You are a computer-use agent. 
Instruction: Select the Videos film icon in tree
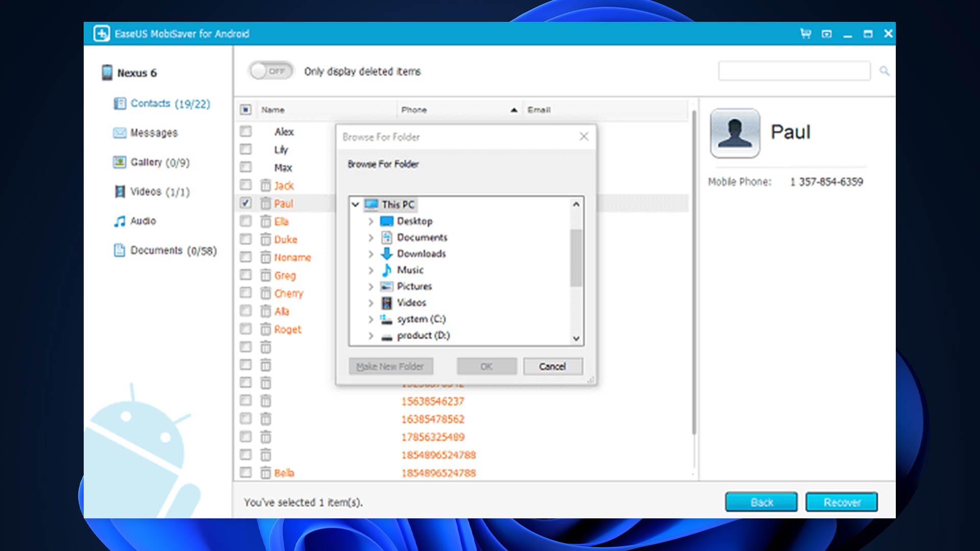[387, 303]
